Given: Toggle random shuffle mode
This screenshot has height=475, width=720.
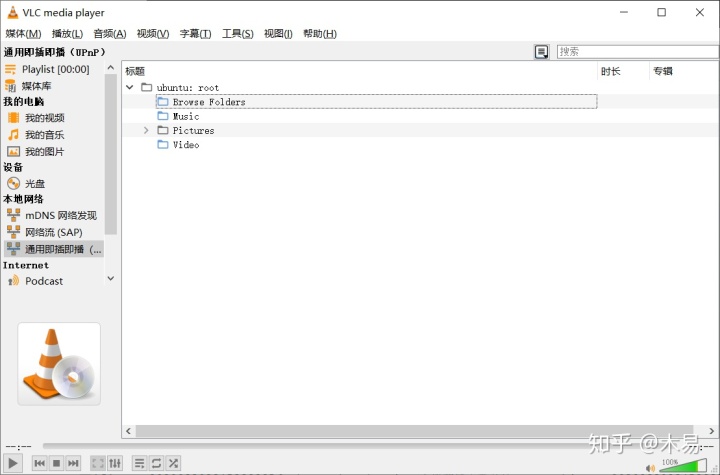Looking at the screenshot, I should pos(174,463).
